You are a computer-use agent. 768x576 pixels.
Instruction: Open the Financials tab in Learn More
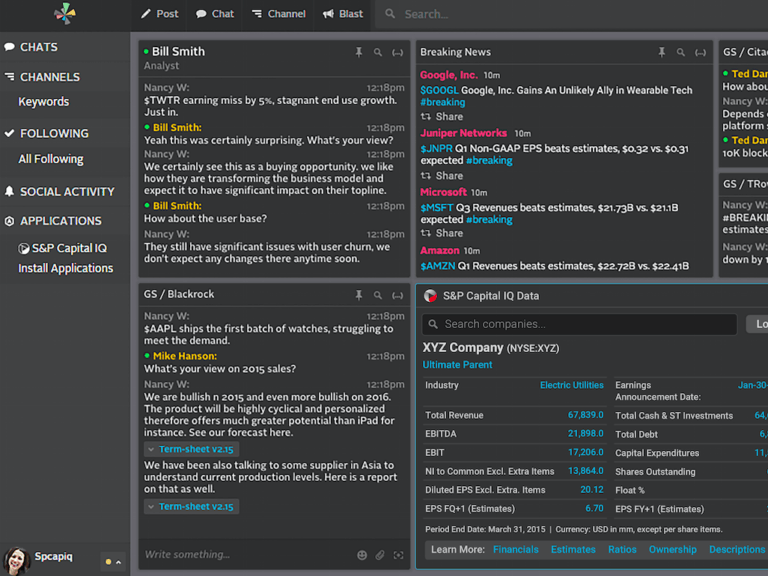click(515, 549)
